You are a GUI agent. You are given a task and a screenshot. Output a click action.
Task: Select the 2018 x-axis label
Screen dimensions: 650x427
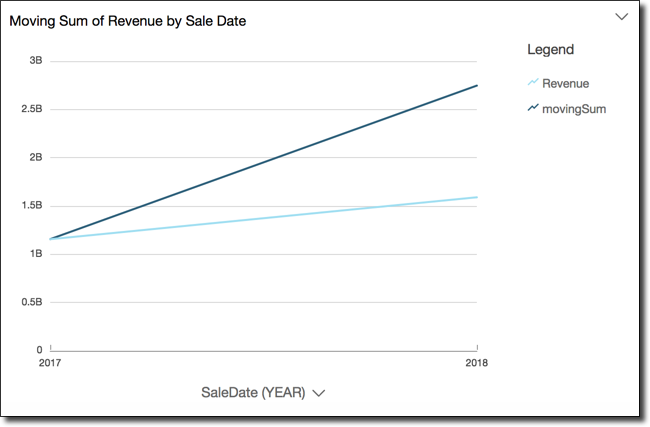[x=477, y=363]
